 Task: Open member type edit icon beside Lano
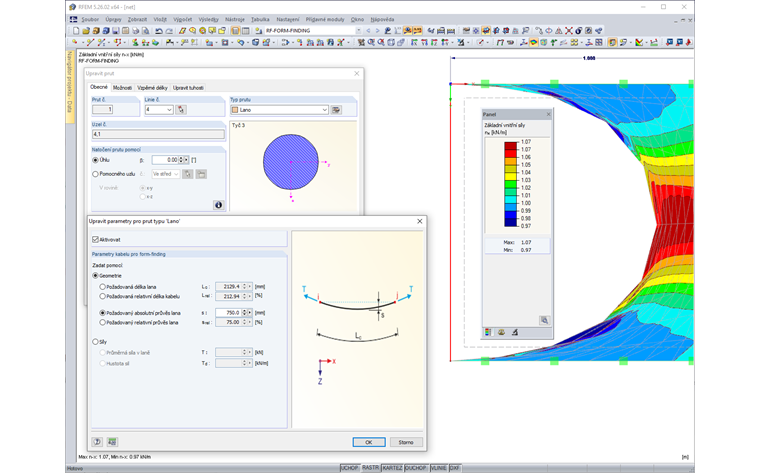point(336,110)
